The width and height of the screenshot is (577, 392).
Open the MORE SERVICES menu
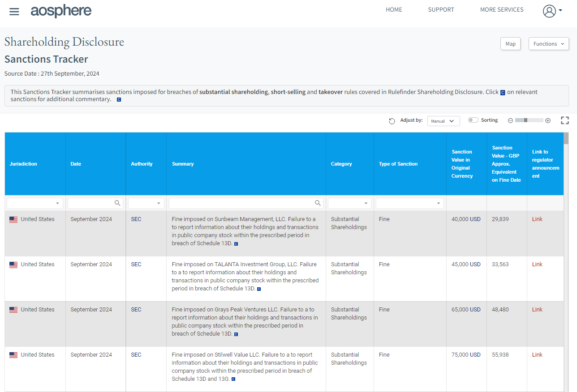point(501,9)
